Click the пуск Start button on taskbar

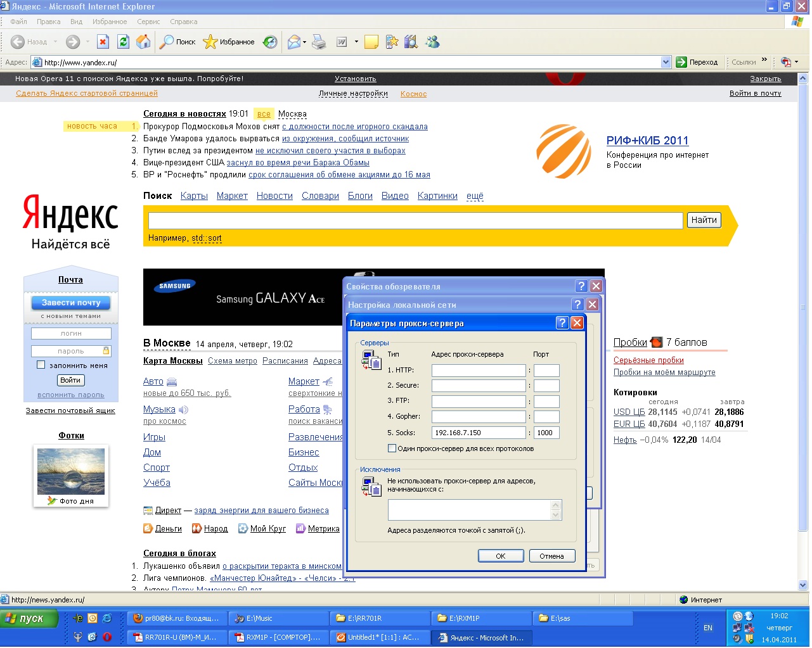pos(29,619)
